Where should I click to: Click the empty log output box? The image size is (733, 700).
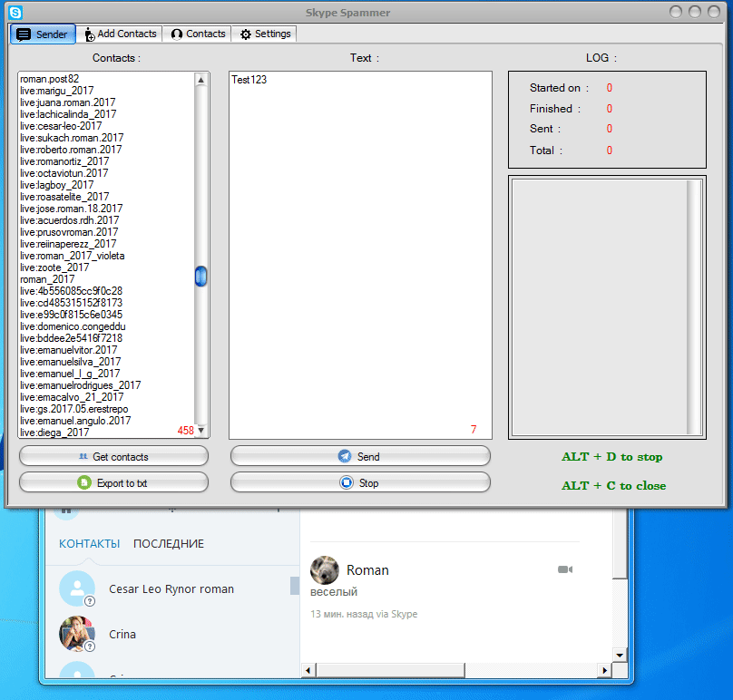607,307
